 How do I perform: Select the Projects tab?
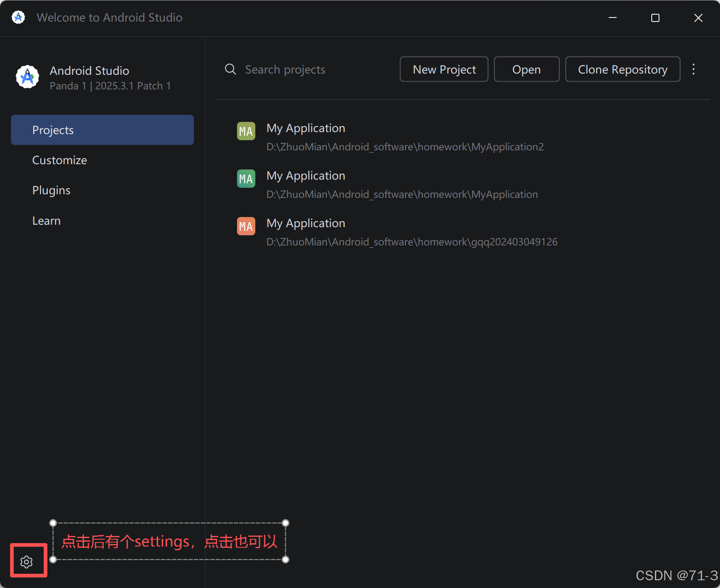tap(102, 130)
